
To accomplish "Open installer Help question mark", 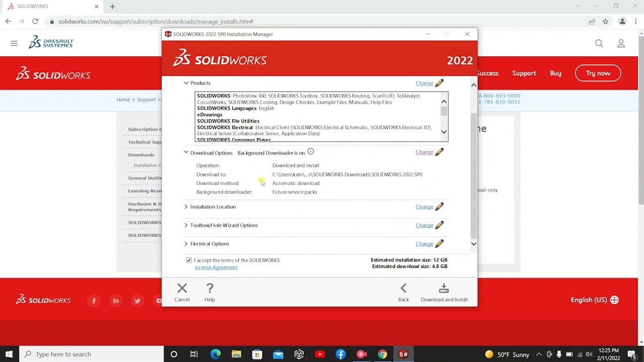I will tap(210, 288).
